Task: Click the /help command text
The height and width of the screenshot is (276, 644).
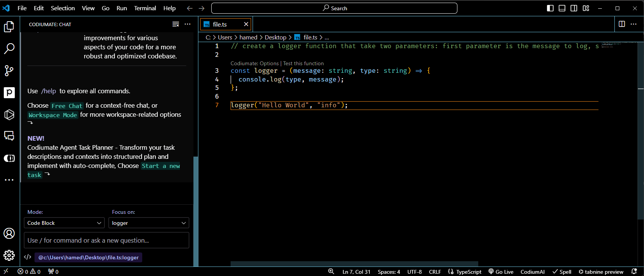Action: [x=49, y=91]
